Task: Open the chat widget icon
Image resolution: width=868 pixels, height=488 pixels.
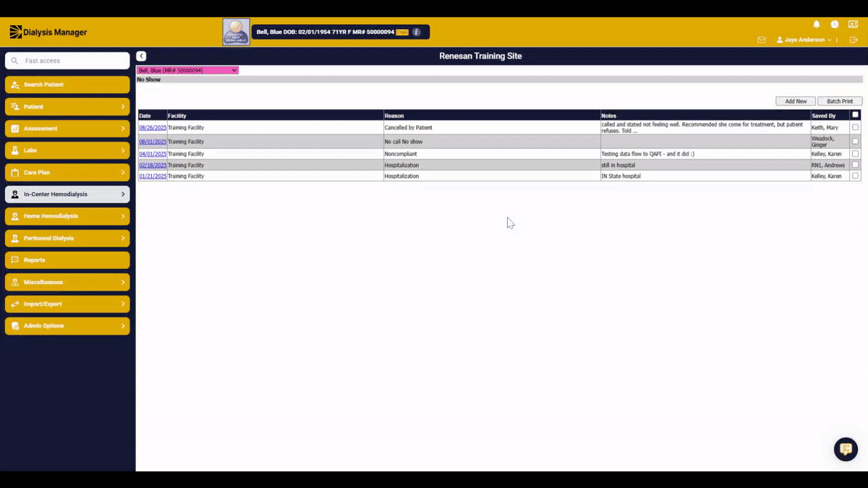Action: [x=846, y=449]
